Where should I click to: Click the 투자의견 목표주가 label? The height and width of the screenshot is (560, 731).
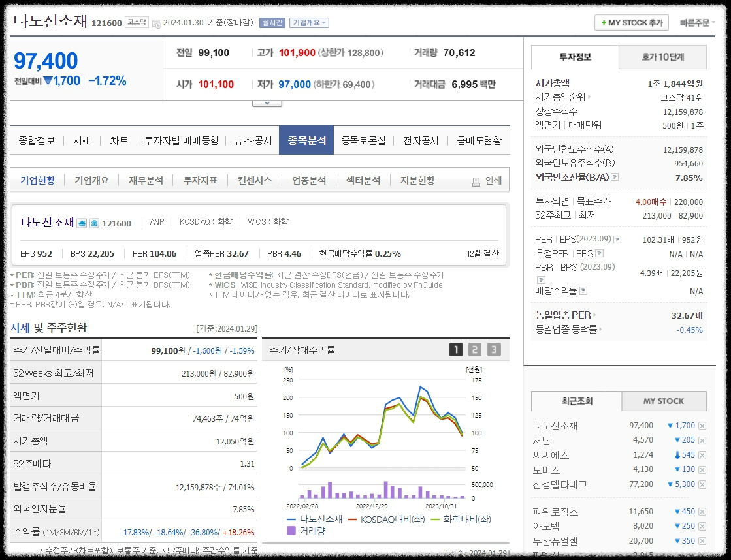pos(573,201)
